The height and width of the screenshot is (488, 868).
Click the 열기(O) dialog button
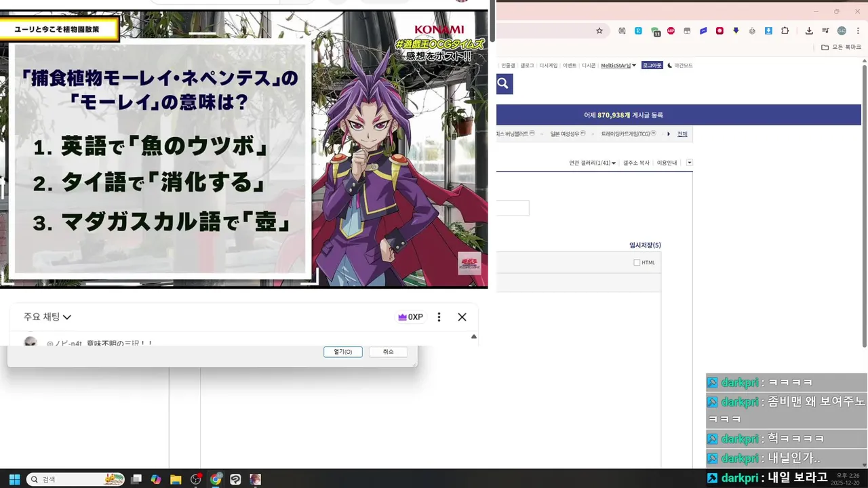tap(343, 352)
